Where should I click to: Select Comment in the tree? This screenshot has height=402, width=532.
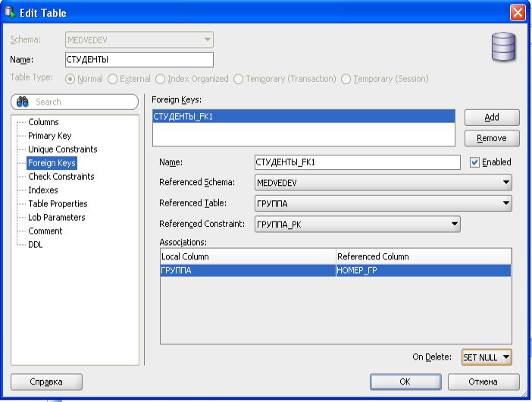(x=45, y=231)
